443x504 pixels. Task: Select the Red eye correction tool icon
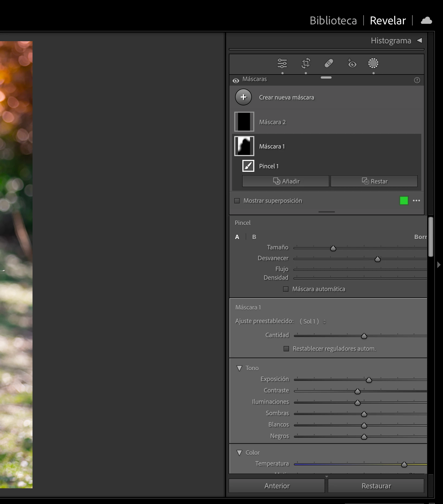tap(352, 63)
